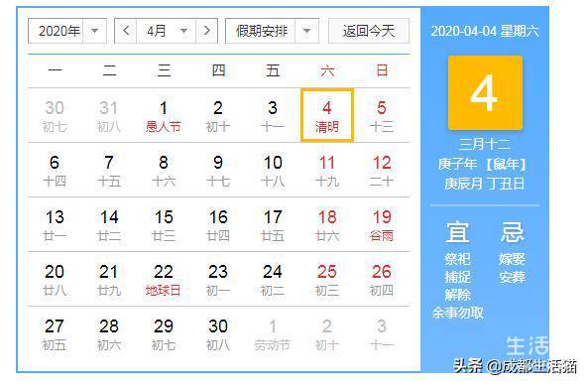Open the 假期安排 holiday dropdown
588x385 pixels.
(x=273, y=31)
